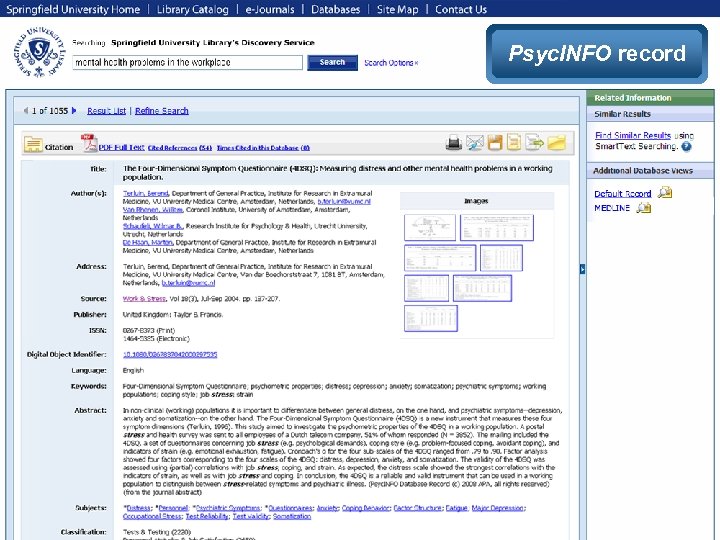Click the icon beside Default Record

point(664,192)
